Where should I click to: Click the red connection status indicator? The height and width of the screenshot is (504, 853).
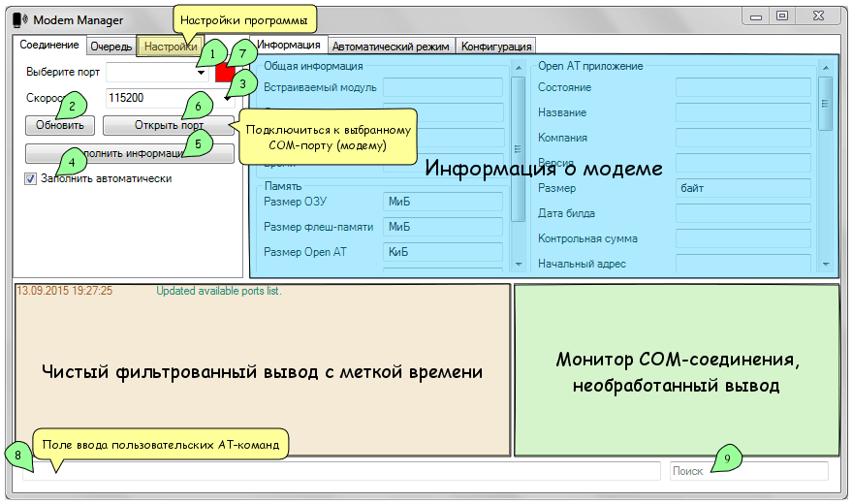click(225, 73)
